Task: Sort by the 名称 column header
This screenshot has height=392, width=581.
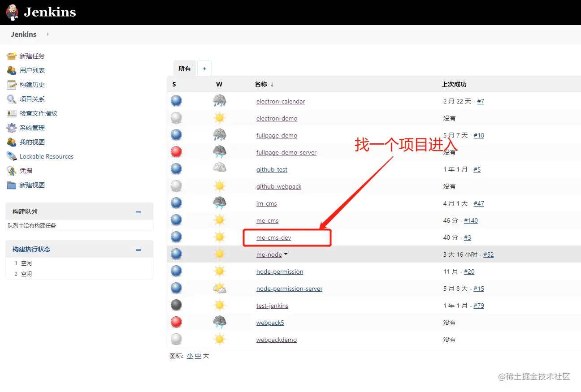Action: (264, 84)
